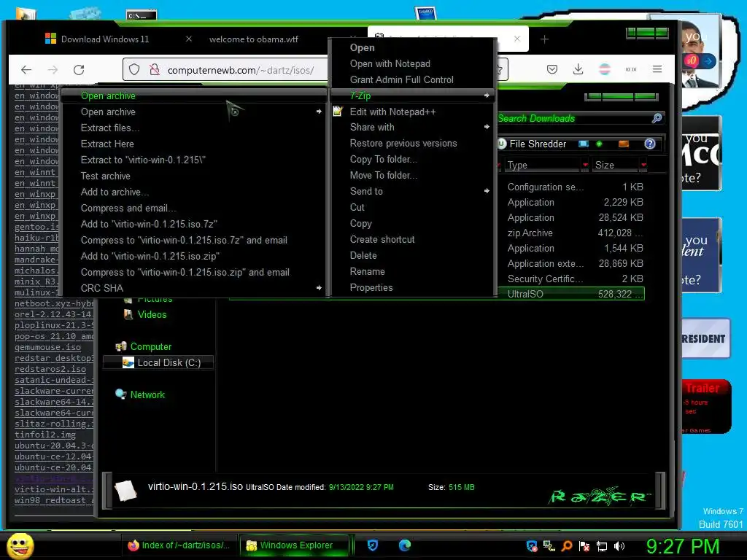Viewport: 747px width, 560px height.
Task: Click the smiley Start button
Action: [x=20, y=545]
